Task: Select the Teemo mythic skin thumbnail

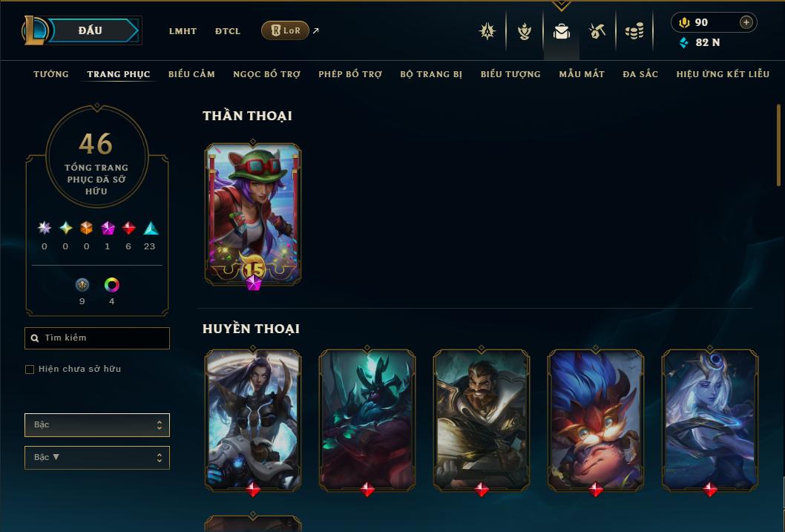Action: pos(253,214)
